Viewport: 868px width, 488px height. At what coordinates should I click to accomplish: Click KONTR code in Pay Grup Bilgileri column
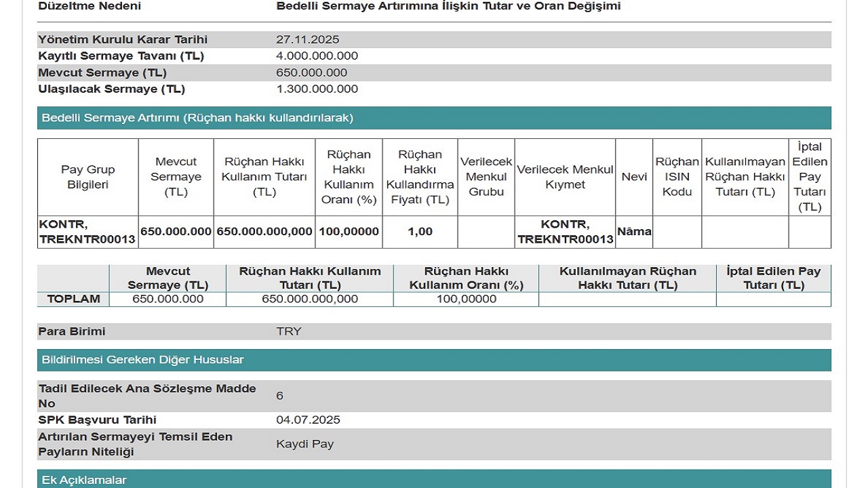[87, 232]
